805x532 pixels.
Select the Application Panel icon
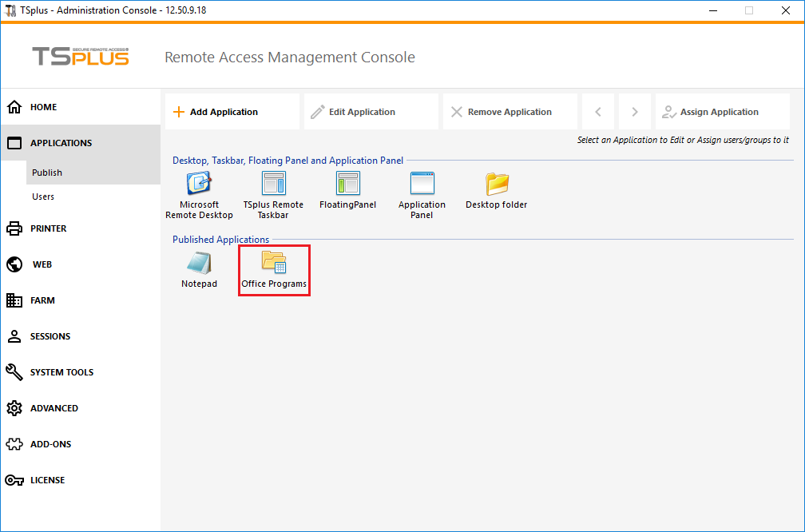(422, 184)
